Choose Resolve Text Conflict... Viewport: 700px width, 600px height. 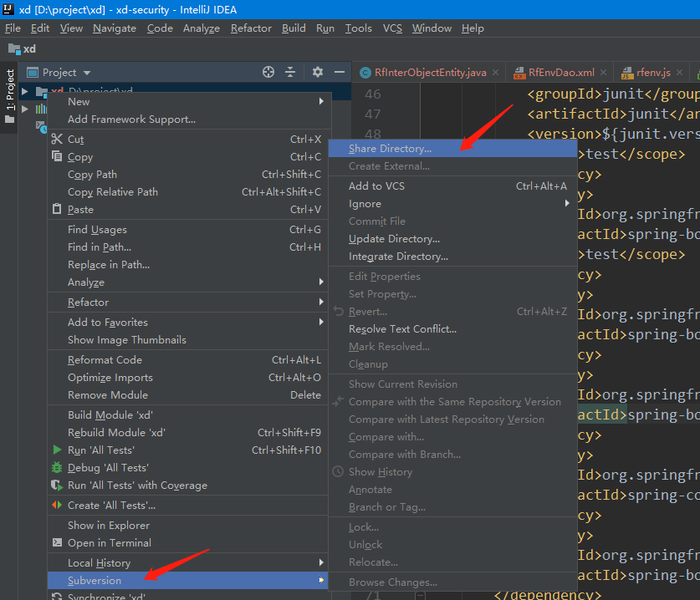click(x=452, y=329)
